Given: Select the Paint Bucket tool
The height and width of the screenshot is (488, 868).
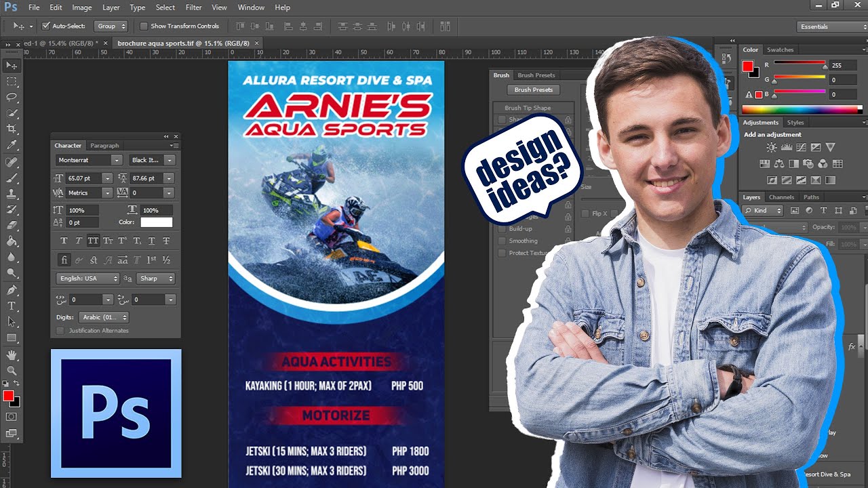Looking at the screenshot, I should coord(12,241).
